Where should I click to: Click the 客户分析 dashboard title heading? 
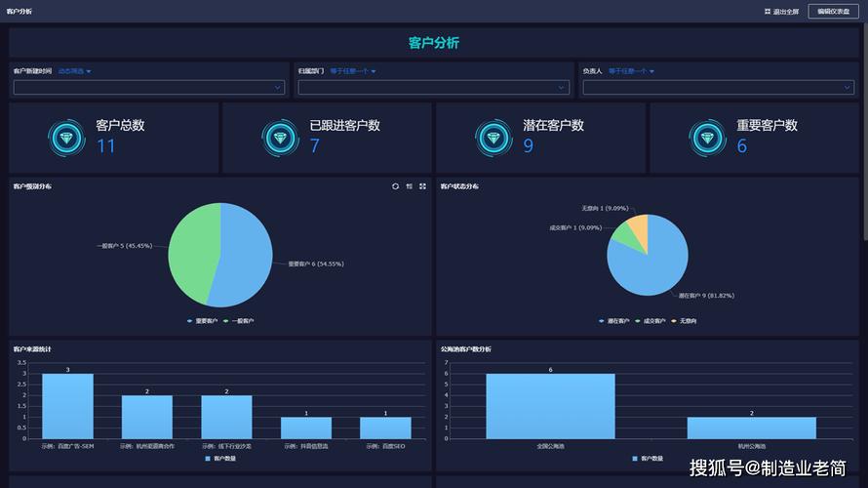point(433,43)
